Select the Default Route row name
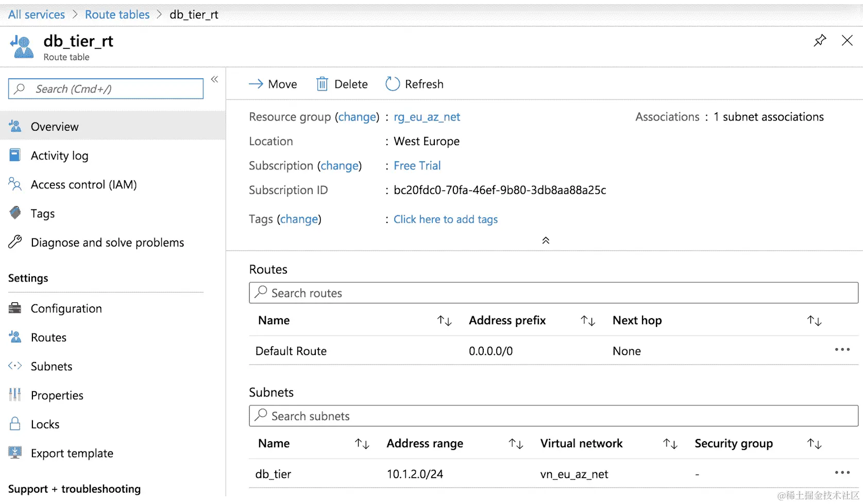863x504 pixels. 291,351
